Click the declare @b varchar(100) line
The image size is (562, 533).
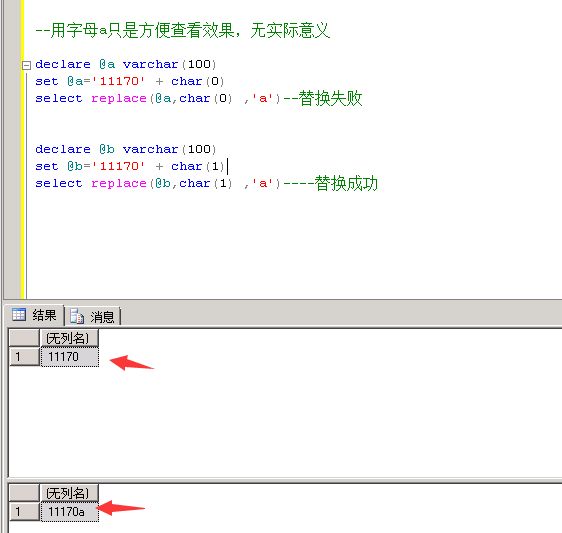126,149
